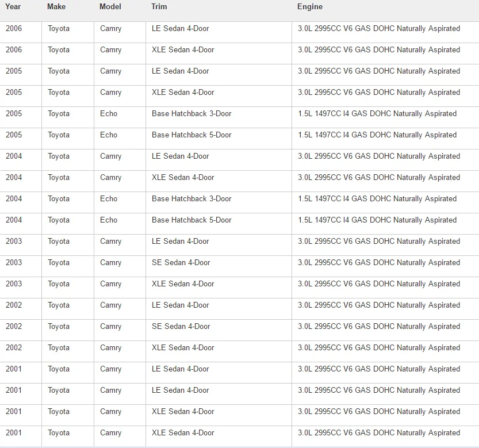Select trim text of 2005 Camry XLE Sedan row

[183, 92]
